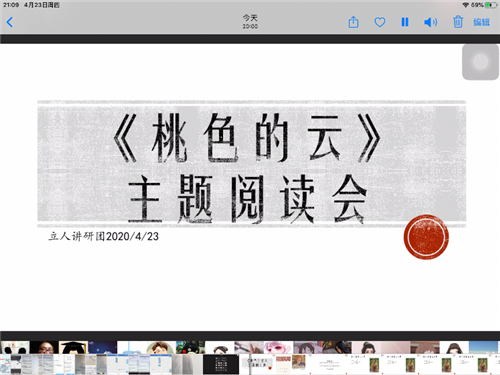Open the graduation cap avatar thumbnail
This screenshot has width=500, height=375.
pyautogui.click(x=73, y=347)
